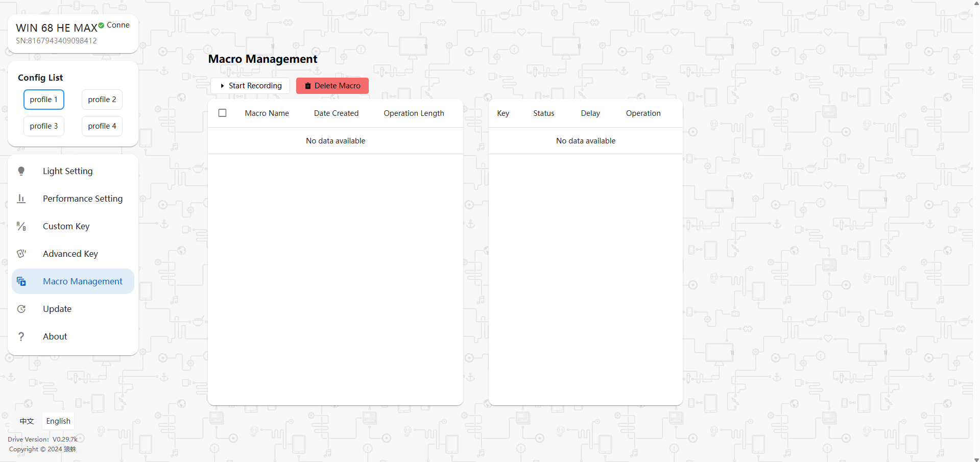Image resolution: width=980 pixels, height=462 pixels.
Task: Click the Update refresh icon
Action: coord(21,309)
